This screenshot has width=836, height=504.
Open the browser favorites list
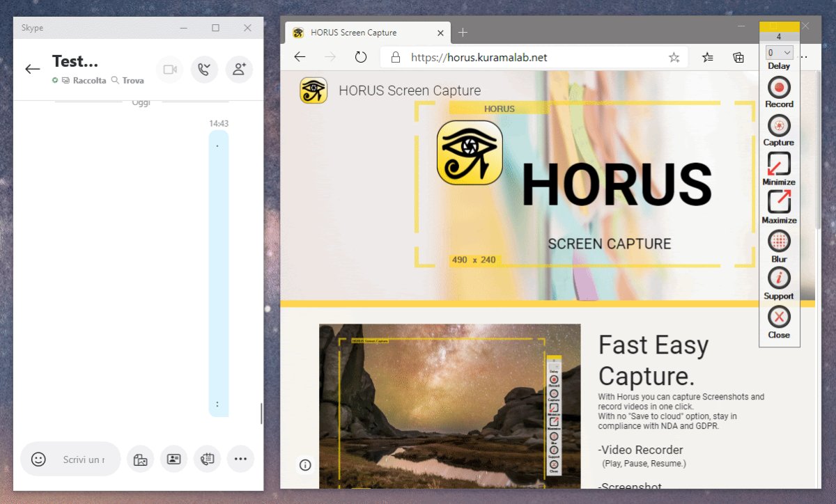707,58
